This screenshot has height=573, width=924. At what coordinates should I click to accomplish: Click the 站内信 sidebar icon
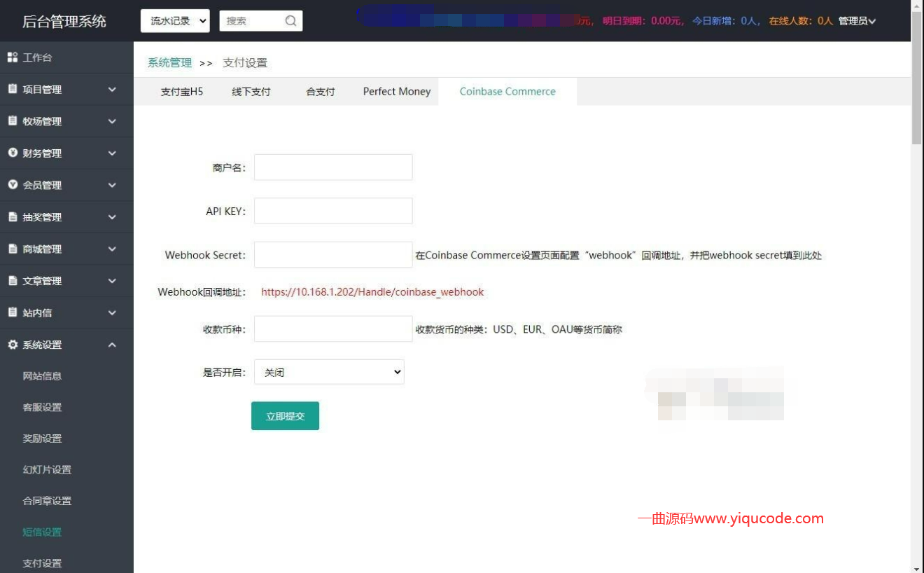[x=13, y=312]
